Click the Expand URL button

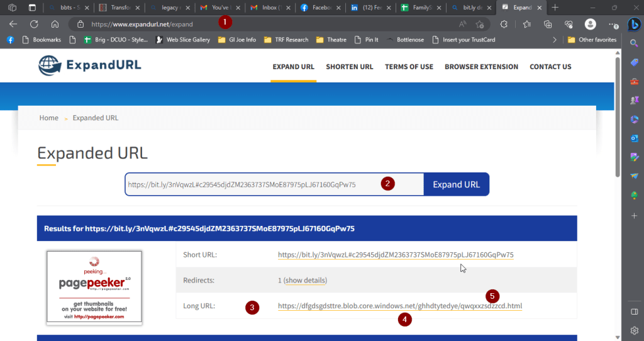[x=457, y=184]
